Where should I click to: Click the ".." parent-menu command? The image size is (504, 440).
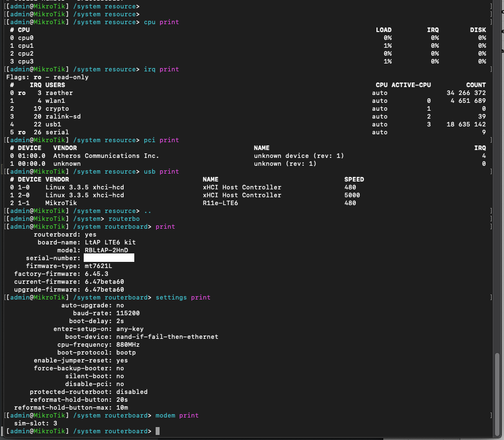pyautogui.click(x=148, y=211)
